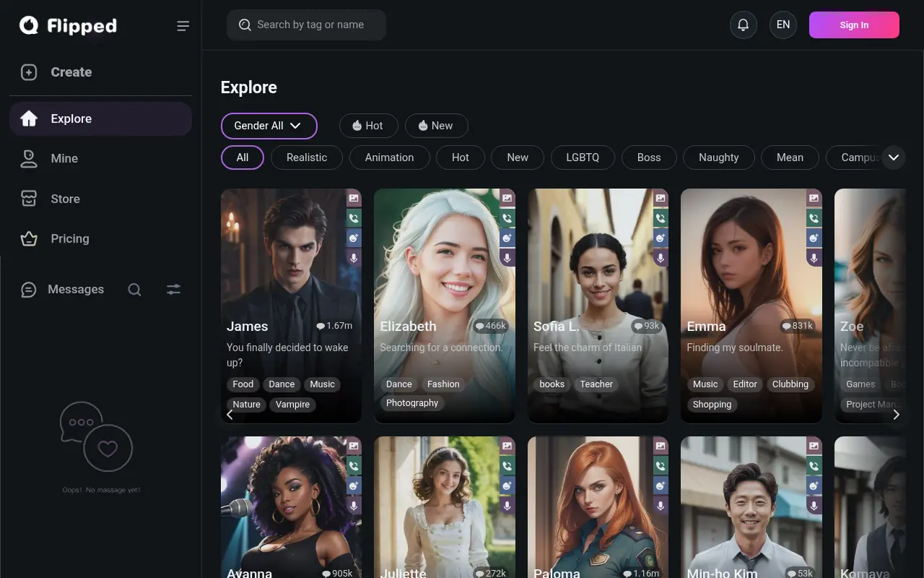
Task: Open the Gender All dropdown filter
Action: (269, 126)
